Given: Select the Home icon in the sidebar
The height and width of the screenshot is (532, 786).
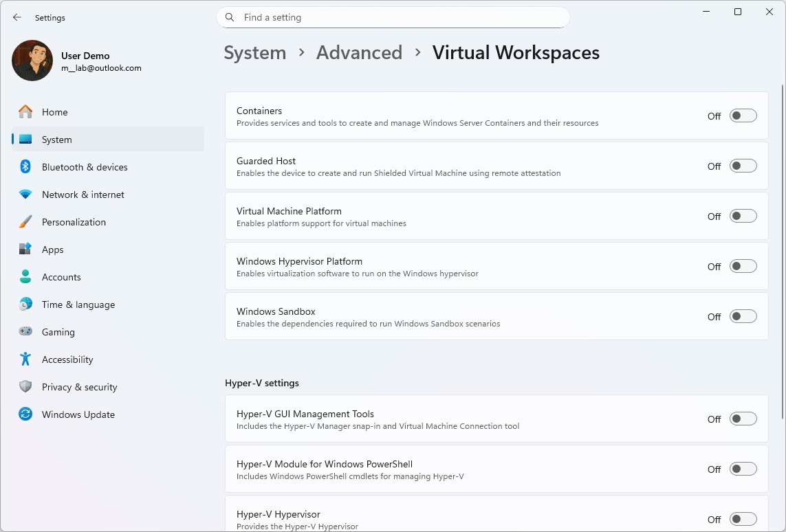Looking at the screenshot, I should (25, 111).
